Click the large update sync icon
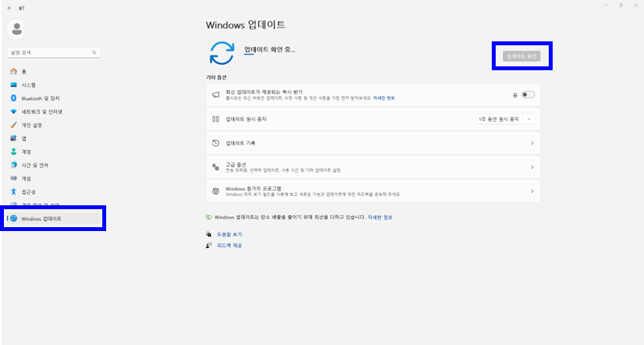Image resolution: width=644 pixels, height=345 pixels. [222, 52]
